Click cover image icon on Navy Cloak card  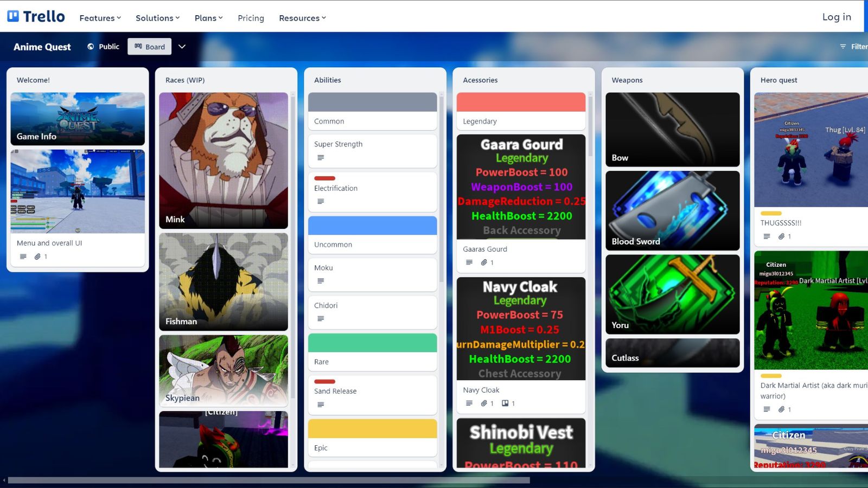(x=505, y=403)
